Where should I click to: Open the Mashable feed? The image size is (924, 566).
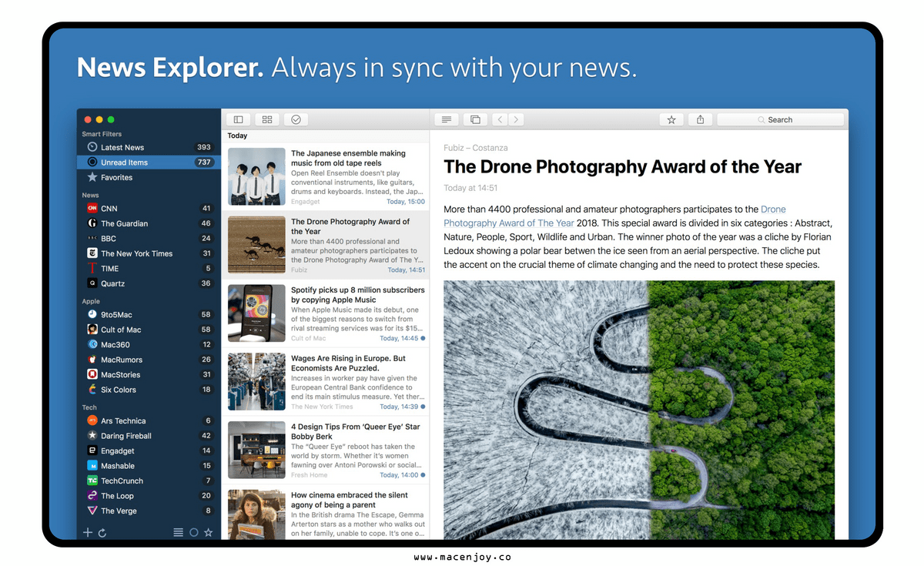pos(149,466)
